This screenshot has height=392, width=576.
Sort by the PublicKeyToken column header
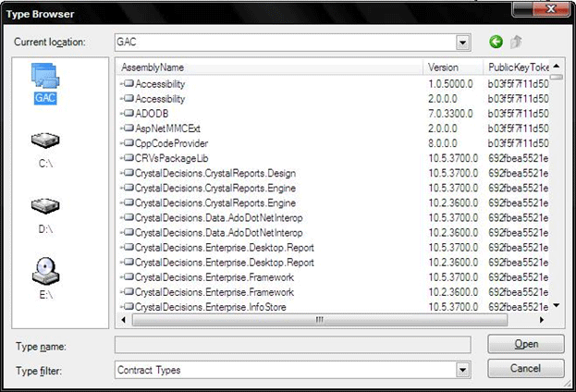point(517,67)
